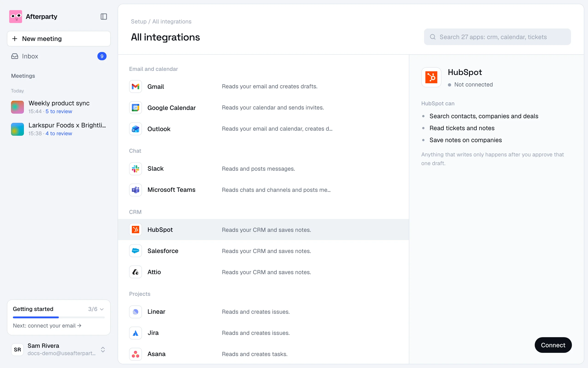
Task: Open the Linear icon
Action: [x=135, y=312]
